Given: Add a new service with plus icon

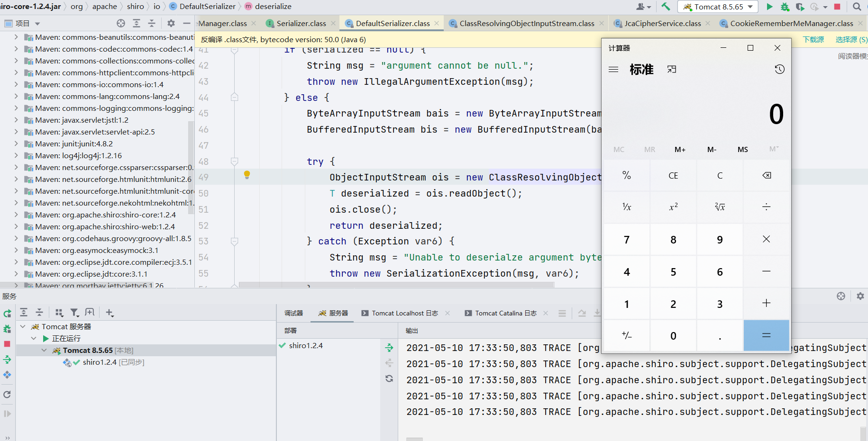Looking at the screenshot, I should pyautogui.click(x=110, y=313).
